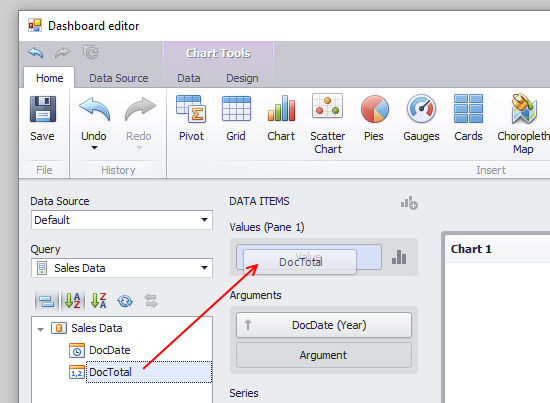The width and height of the screenshot is (550, 403).
Task: Toggle group fields by type button
Action: tap(46, 301)
